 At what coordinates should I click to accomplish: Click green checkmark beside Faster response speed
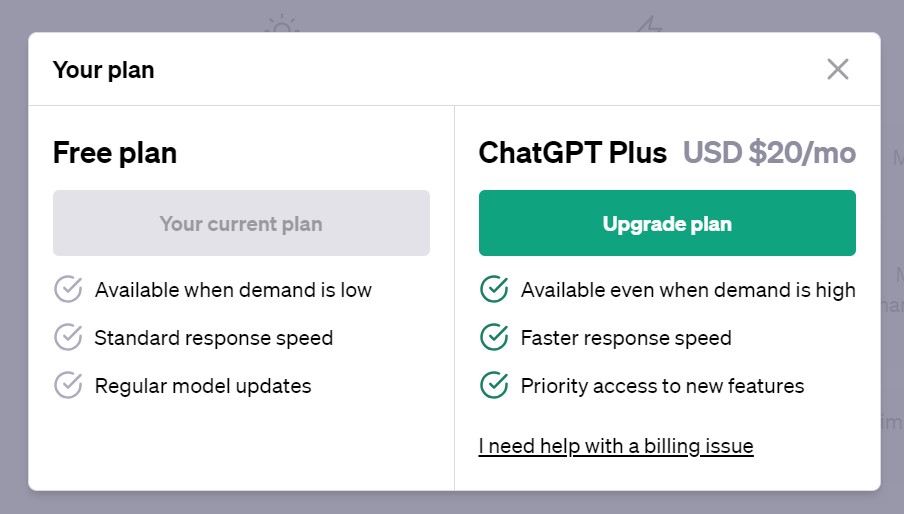(494, 337)
